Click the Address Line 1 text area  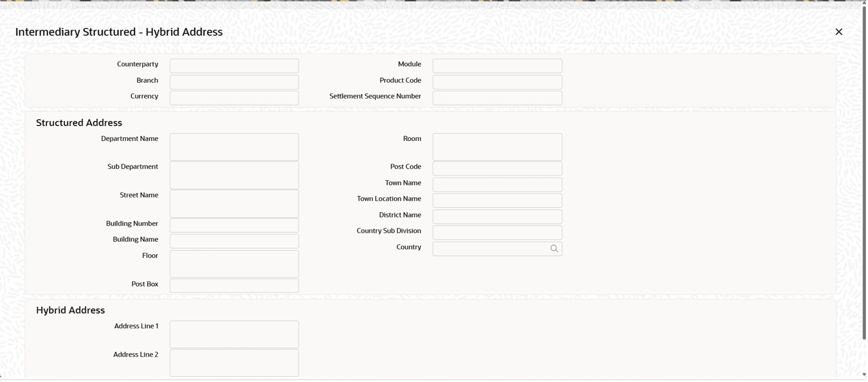point(234,335)
